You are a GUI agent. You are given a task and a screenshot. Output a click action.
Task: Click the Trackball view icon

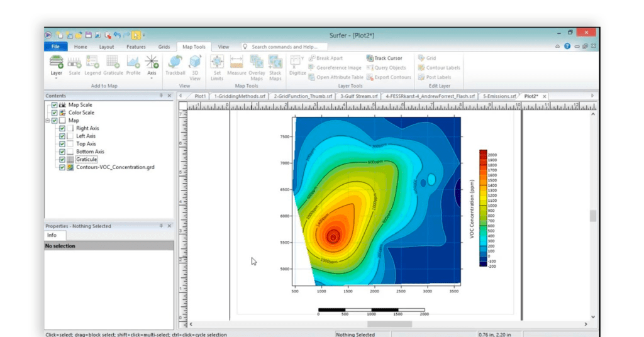click(175, 64)
